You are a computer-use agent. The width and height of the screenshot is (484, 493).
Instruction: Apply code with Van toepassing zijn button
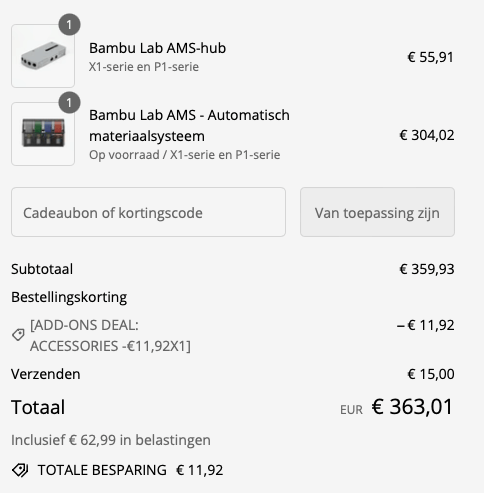click(377, 212)
